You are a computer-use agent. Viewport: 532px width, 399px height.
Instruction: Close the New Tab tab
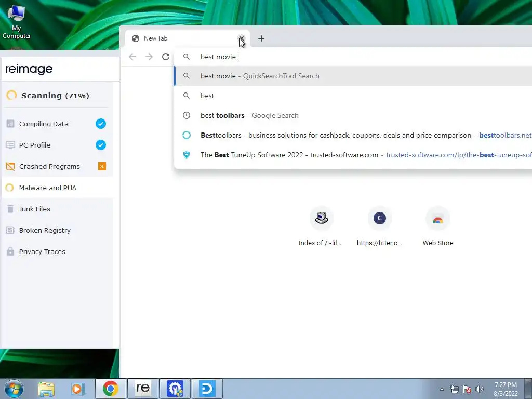(241, 38)
